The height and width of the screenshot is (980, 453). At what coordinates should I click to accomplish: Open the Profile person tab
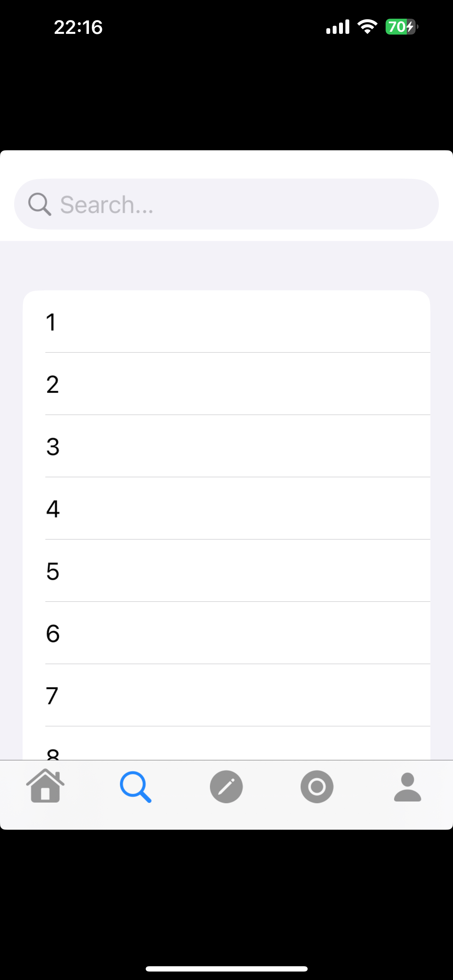pos(407,787)
